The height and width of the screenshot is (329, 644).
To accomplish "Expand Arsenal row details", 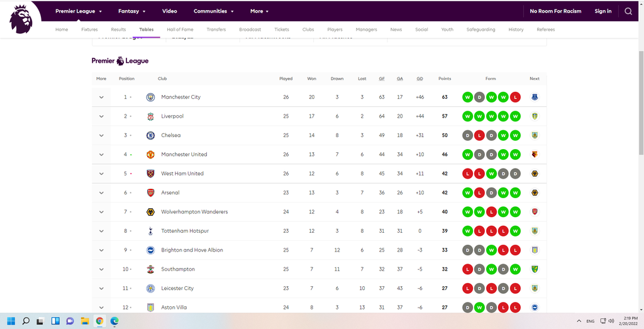I will tap(101, 192).
